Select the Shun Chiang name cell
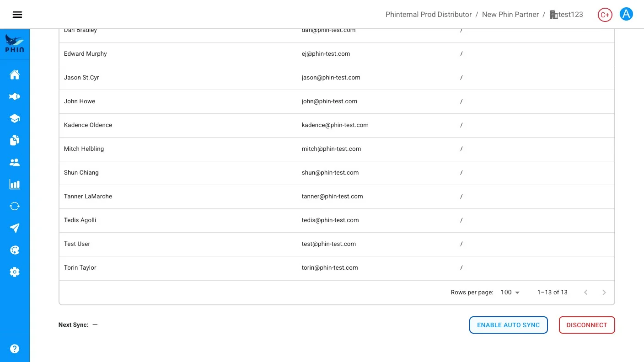Image resolution: width=644 pixels, height=362 pixels. click(81, 173)
